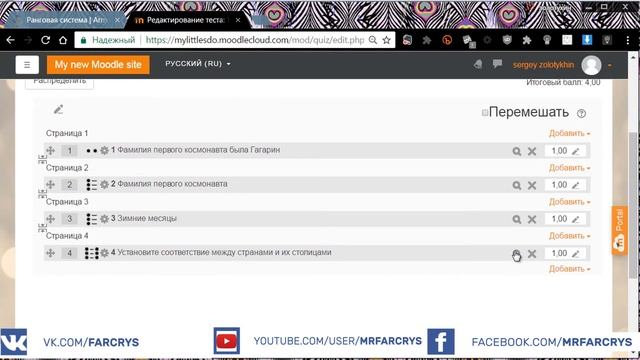Preview question 3 Зимние месяцы
The image size is (640, 360).
517,220
